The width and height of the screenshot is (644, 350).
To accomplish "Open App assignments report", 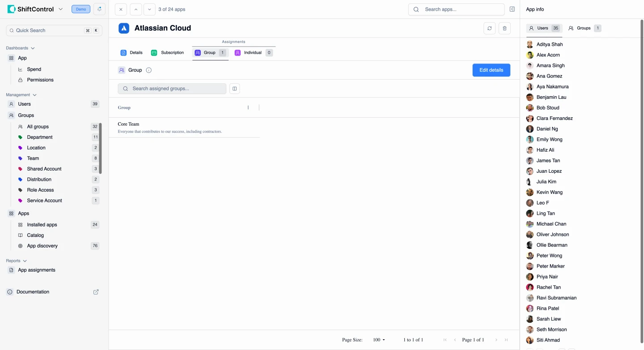I will (37, 270).
